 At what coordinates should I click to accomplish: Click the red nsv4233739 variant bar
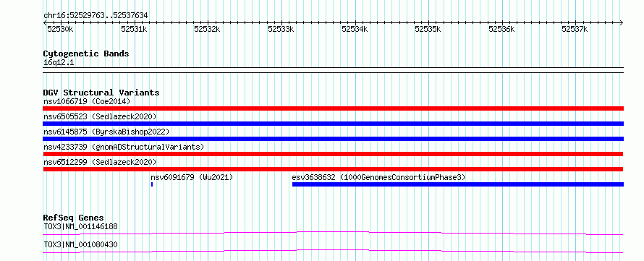[x=333, y=154]
